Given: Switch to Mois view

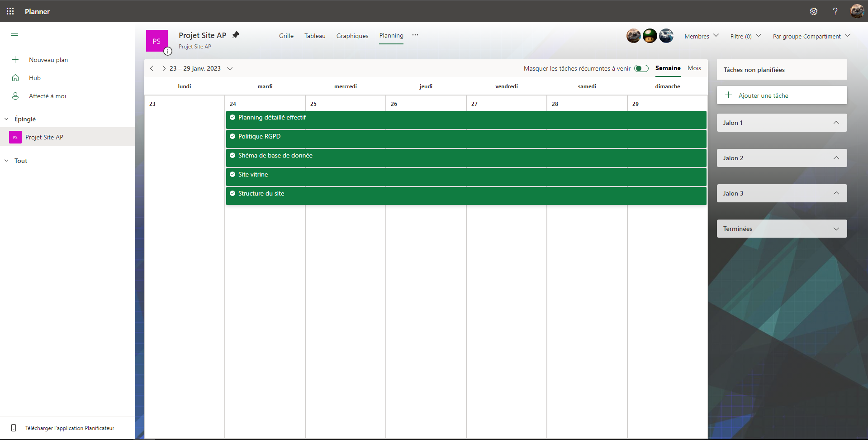Looking at the screenshot, I should coord(694,68).
